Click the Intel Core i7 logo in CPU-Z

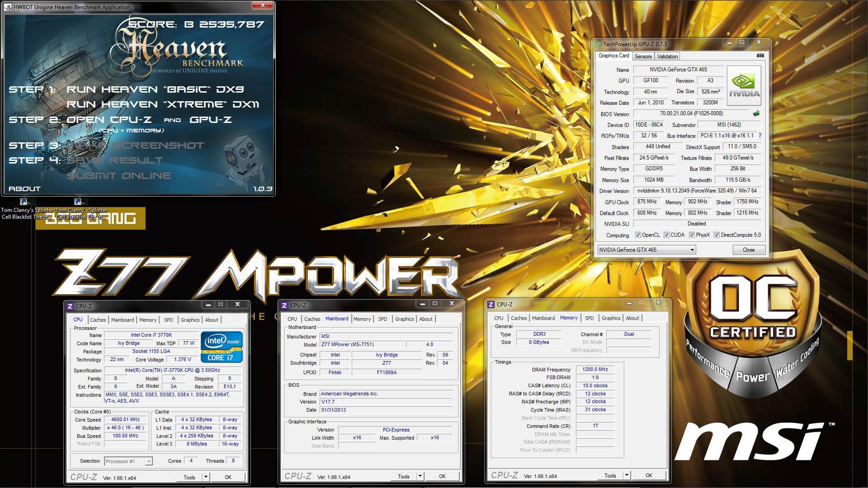click(222, 347)
